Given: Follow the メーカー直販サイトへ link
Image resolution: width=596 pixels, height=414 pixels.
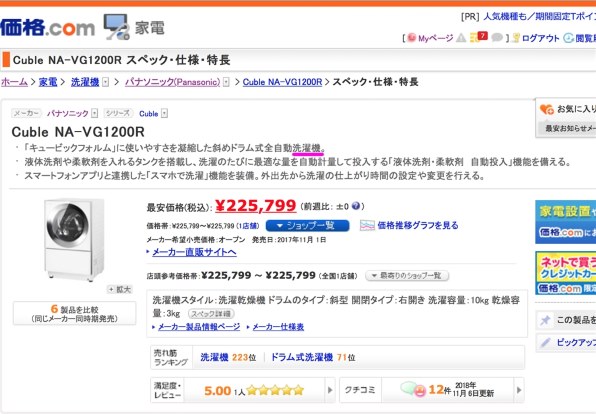Looking at the screenshot, I should click(194, 252).
